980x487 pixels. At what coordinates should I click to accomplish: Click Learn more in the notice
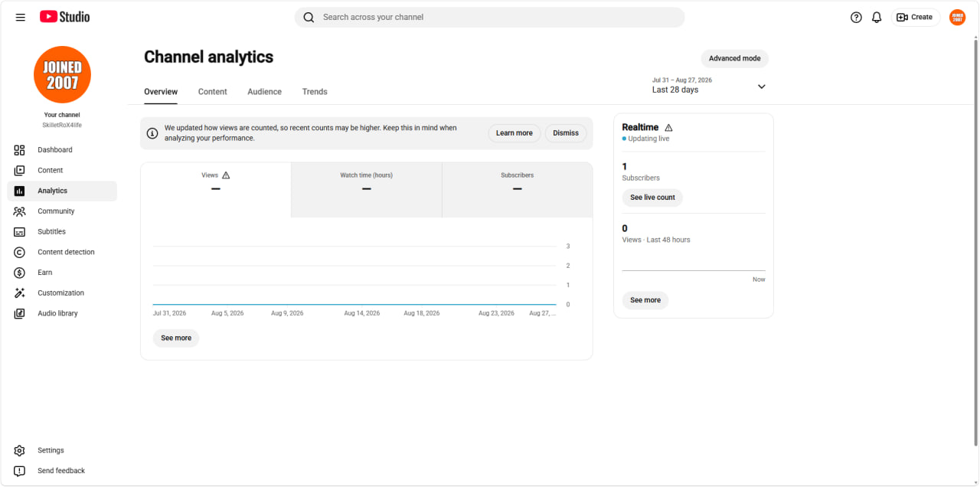coord(514,133)
